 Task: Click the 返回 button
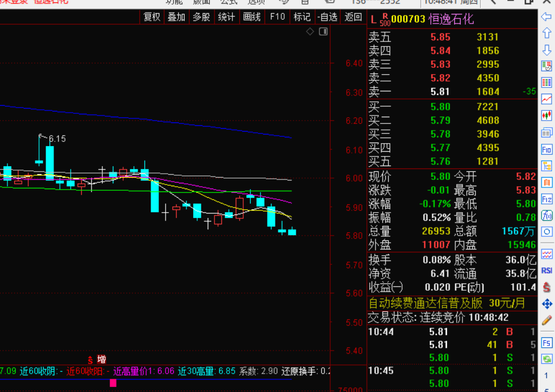(353, 17)
